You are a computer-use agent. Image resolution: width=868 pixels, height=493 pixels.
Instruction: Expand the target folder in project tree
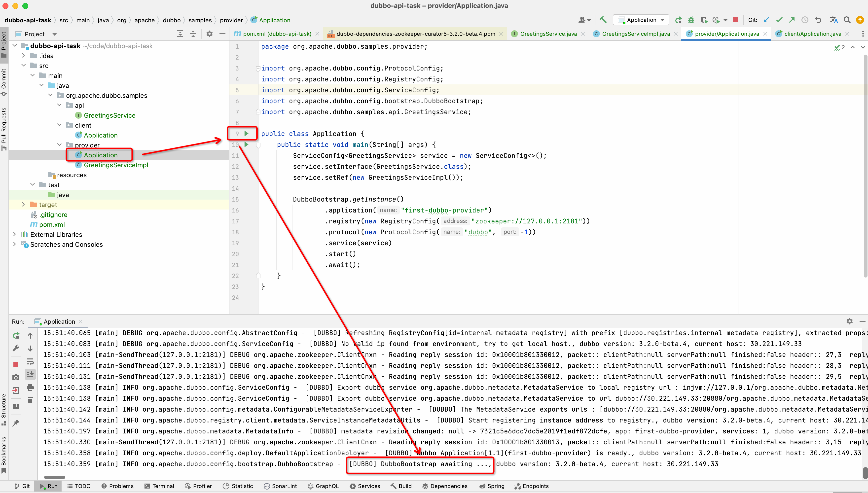[23, 205]
